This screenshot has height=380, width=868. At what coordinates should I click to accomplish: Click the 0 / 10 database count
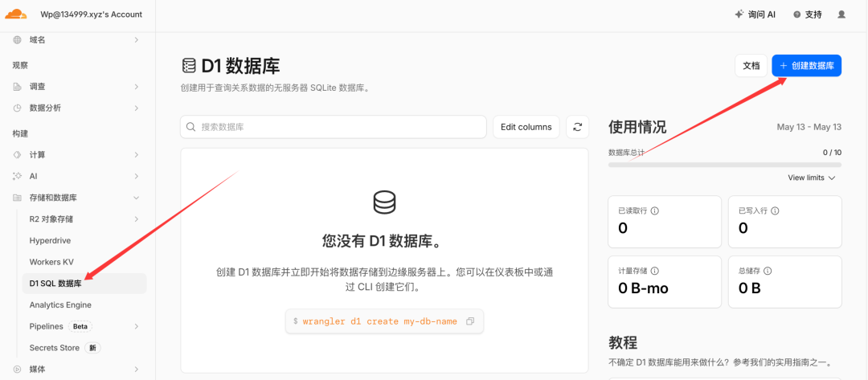(x=832, y=153)
